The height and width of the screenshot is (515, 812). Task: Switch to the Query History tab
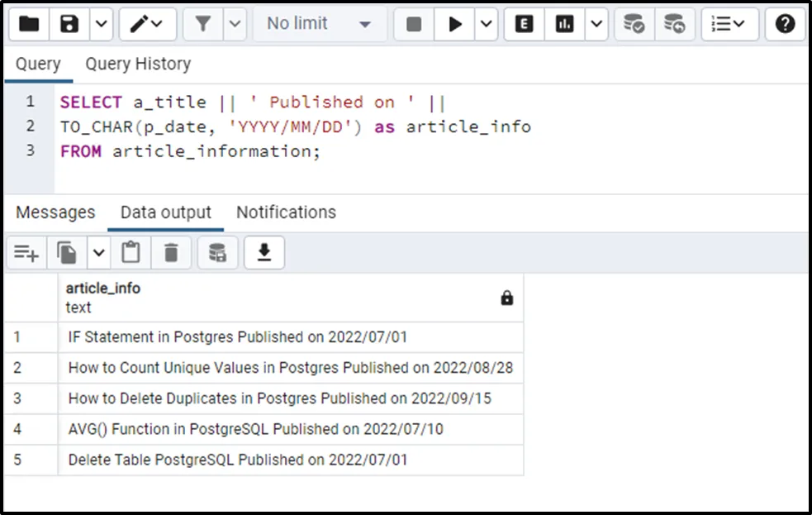(138, 64)
